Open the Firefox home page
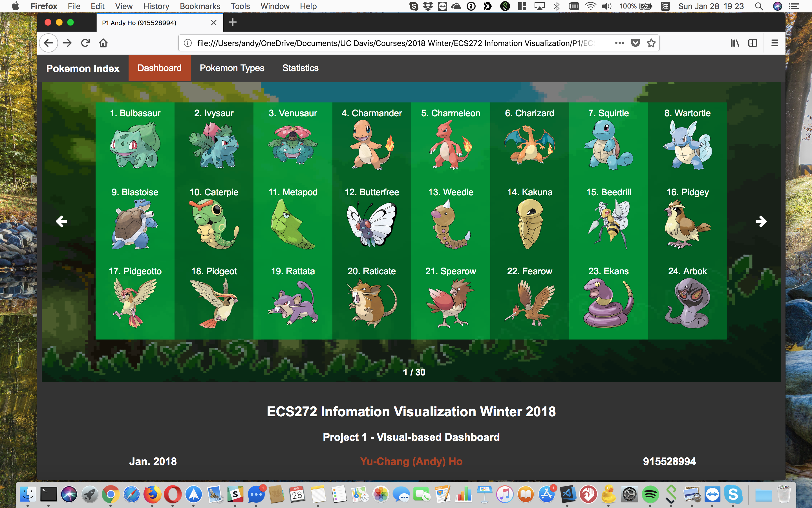 103,43
